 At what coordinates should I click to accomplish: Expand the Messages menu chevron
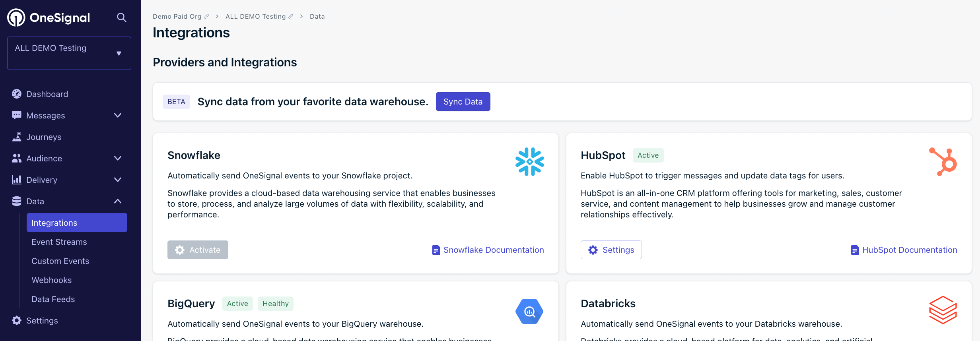tap(118, 115)
